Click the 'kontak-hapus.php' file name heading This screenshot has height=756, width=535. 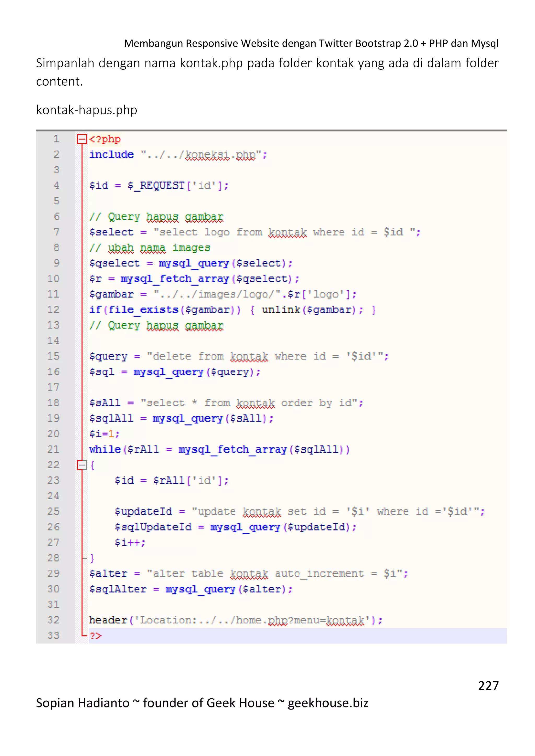[x=87, y=110]
